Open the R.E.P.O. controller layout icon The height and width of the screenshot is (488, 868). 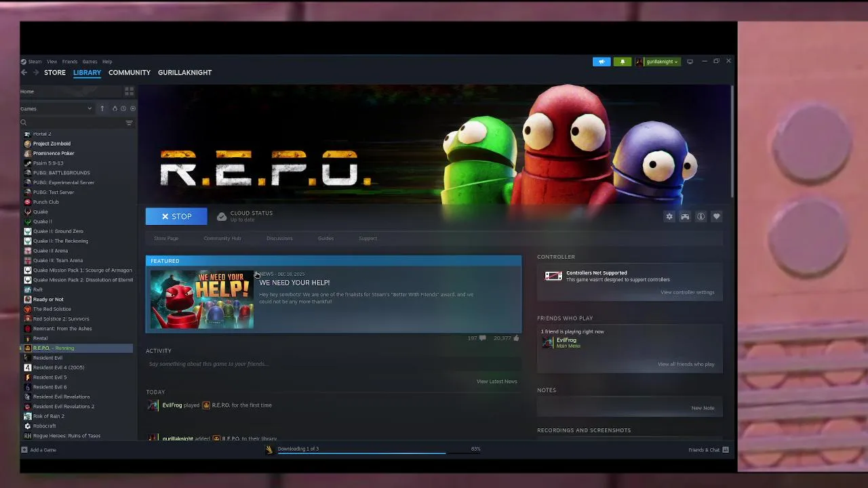[x=685, y=216]
